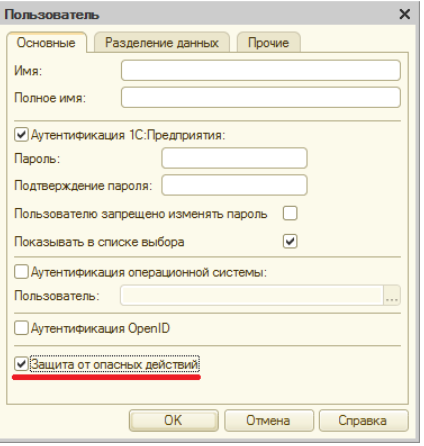Uncheck Показывать в списке выбора
This screenshot has width=424, height=446.
(290, 241)
